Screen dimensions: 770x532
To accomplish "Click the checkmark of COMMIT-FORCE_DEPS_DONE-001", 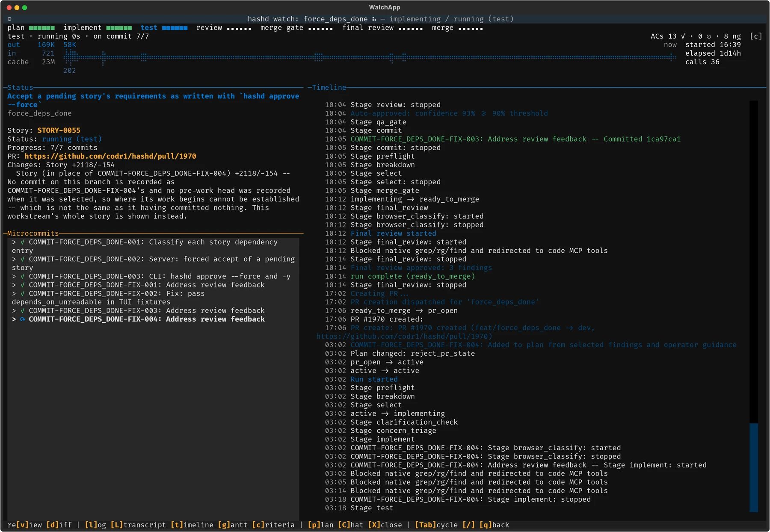I will click(22, 242).
